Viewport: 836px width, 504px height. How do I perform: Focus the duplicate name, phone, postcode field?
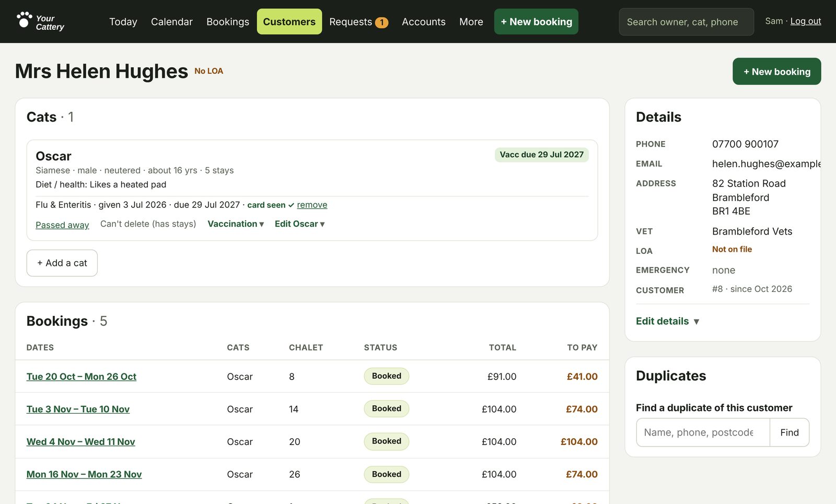click(x=703, y=432)
